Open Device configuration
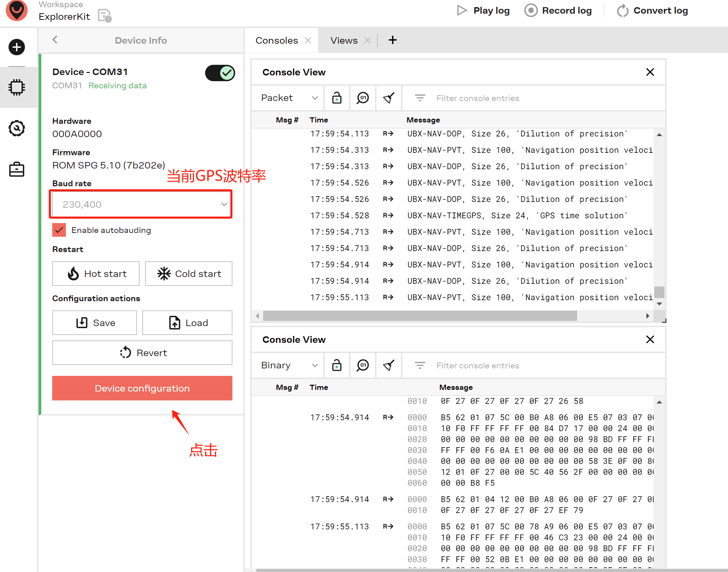728x572 pixels. coord(142,388)
